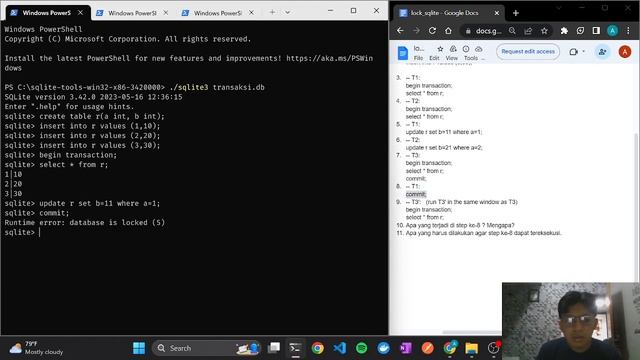Open Spotify from taskbar
This screenshot has height=360, width=640.
point(361,348)
